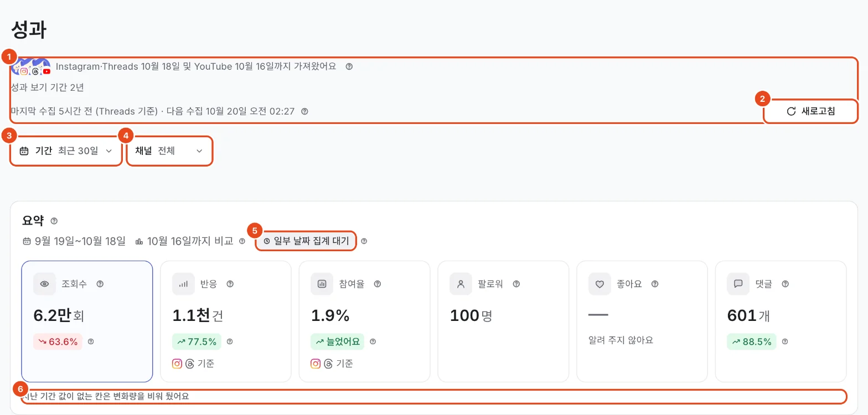Click the 알려 주지 않아요 text
Screen dimensions: 868x415
(x=621, y=340)
